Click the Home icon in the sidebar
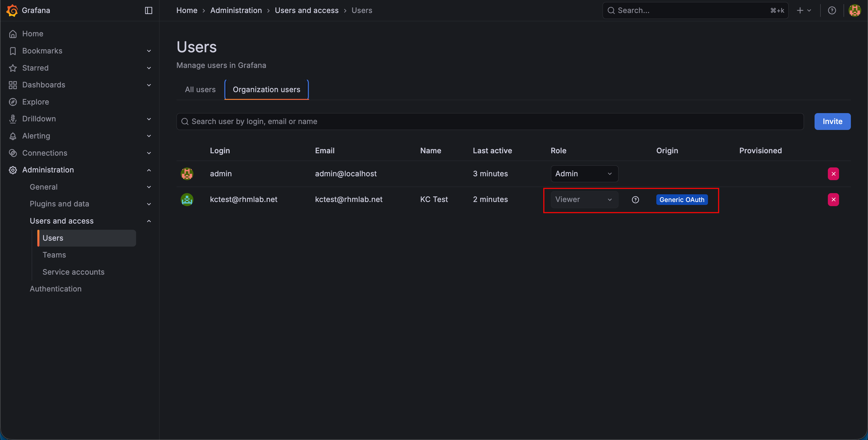The height and width of the screenshot is (440, 868). click(x=13, y=34)
